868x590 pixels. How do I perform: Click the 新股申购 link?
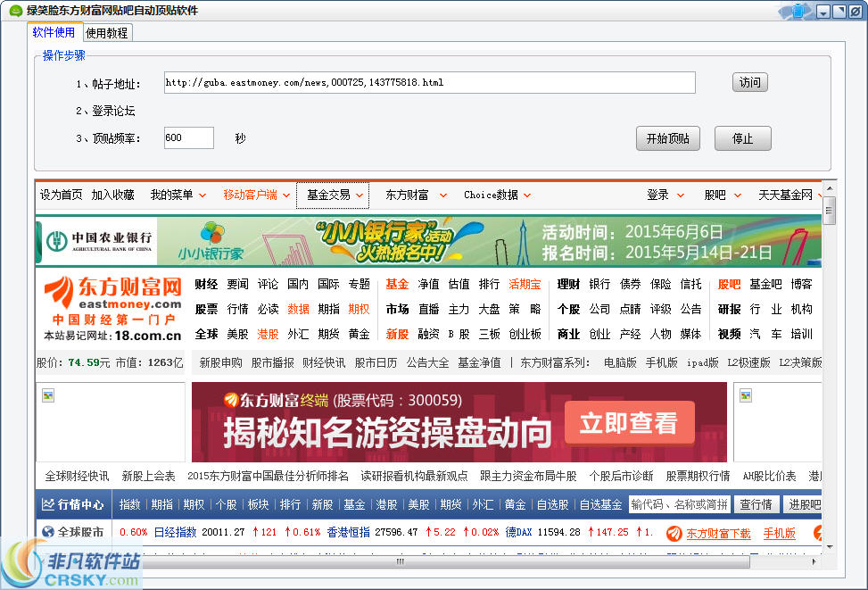pos(220,363)
